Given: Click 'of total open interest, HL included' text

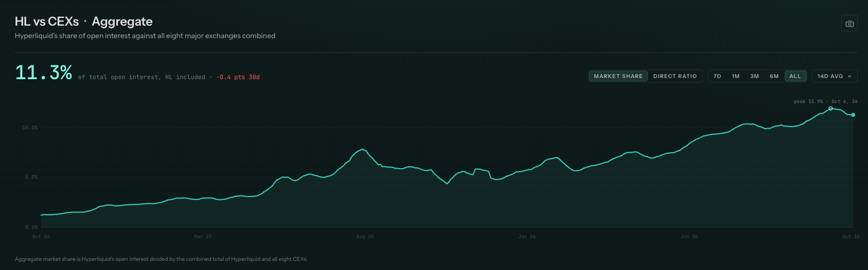Looking at the screenshot, I should click(141, 77).
